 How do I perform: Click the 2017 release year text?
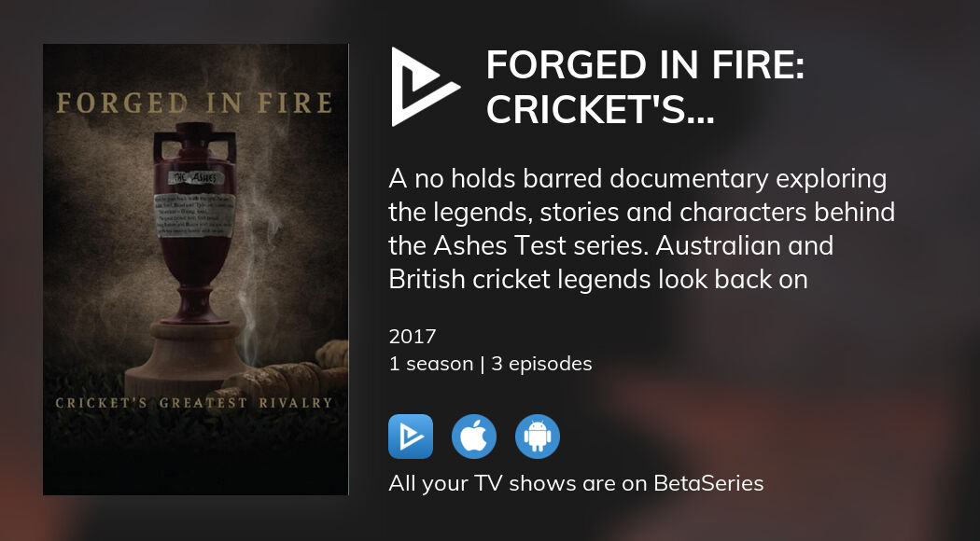click(x=412, y=337)
